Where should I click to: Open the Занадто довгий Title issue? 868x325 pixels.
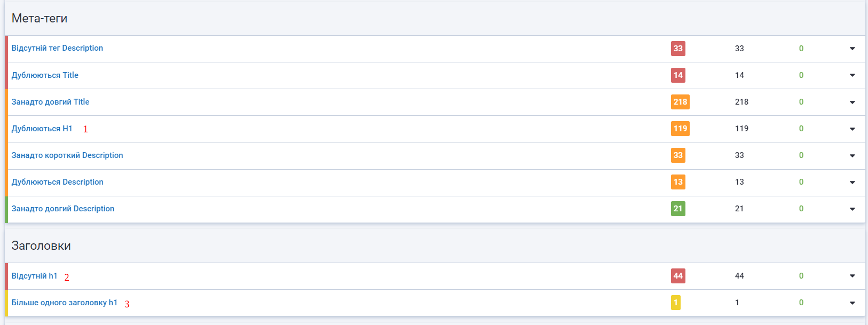pyautogui.click(x=50, y=102)
